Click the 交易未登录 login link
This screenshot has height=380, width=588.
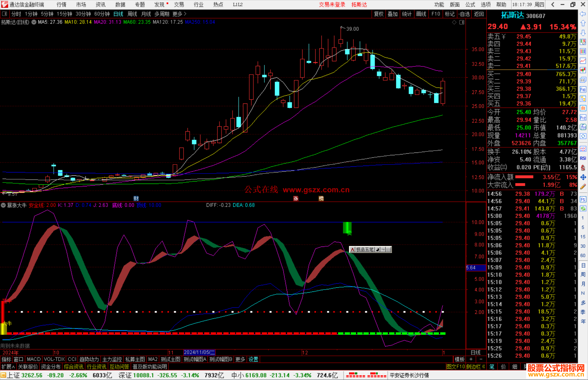(332, 5)
